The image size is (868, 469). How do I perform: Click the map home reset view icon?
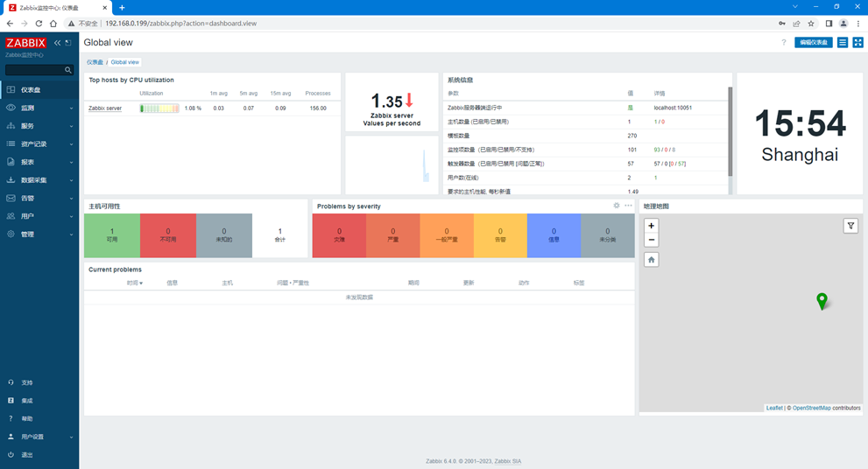pos(652,259)
